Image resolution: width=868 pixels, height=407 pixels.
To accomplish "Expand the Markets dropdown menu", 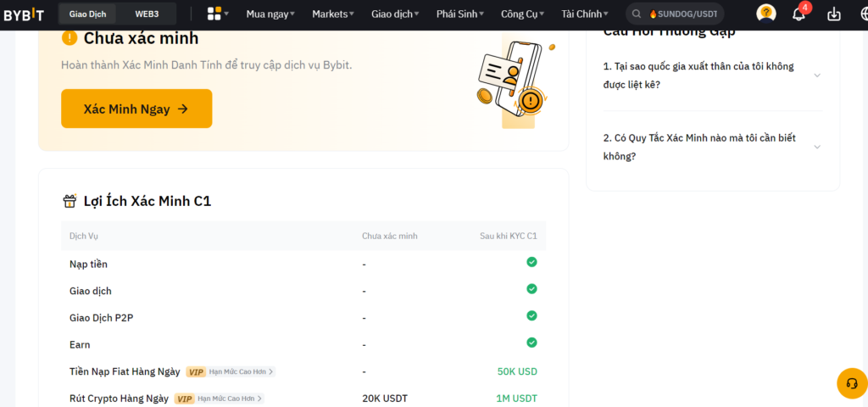I will [x=333, y=14].
